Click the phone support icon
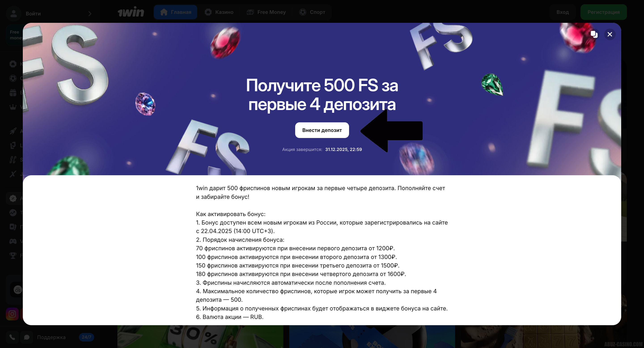The image size is (644, 348). coord(12,337)
